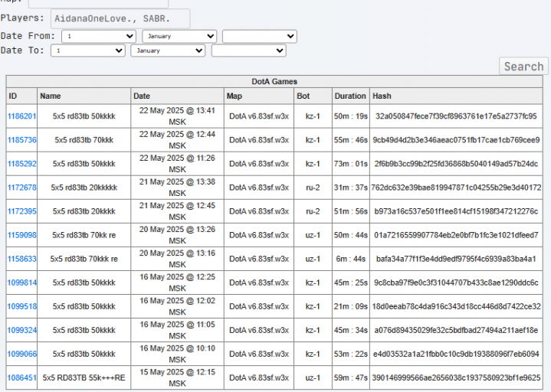This screenshot has width=551, height=392.
Task: Click the Date To label
Action: (22, 51)
